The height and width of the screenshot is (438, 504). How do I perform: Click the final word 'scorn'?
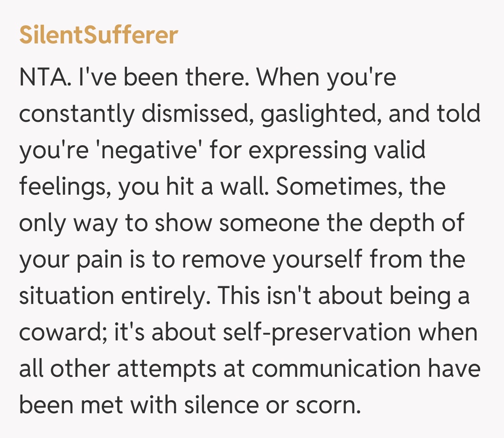click(x=327, y=405)
